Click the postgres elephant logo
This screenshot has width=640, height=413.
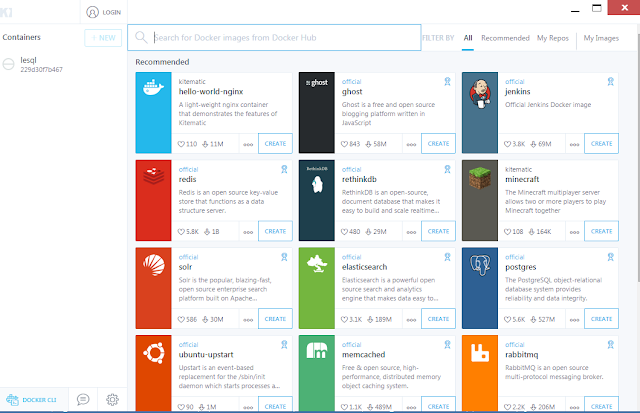click(x=480, y=265)
